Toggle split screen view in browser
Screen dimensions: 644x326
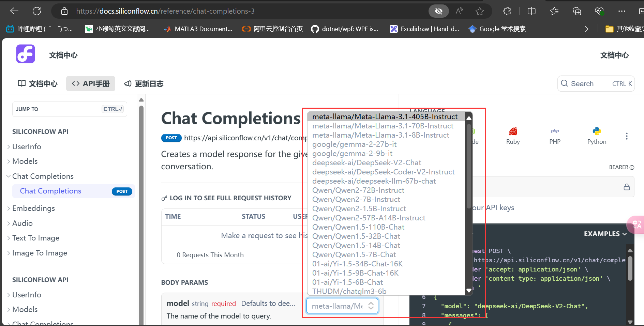pyautogui.click(x=531, y=11)
